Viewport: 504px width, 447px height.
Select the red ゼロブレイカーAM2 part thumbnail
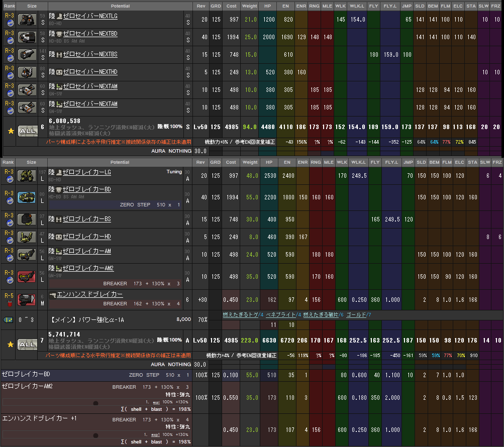[27, 277]
